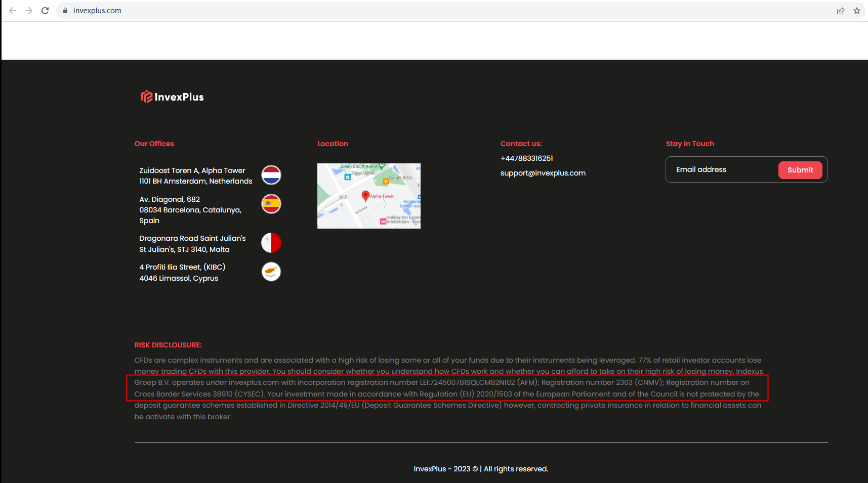Click the padlock site info icon

coord(65,11)
